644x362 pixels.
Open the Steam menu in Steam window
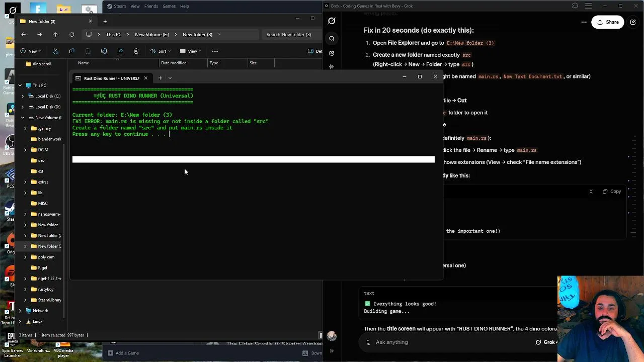pos(120,6)
